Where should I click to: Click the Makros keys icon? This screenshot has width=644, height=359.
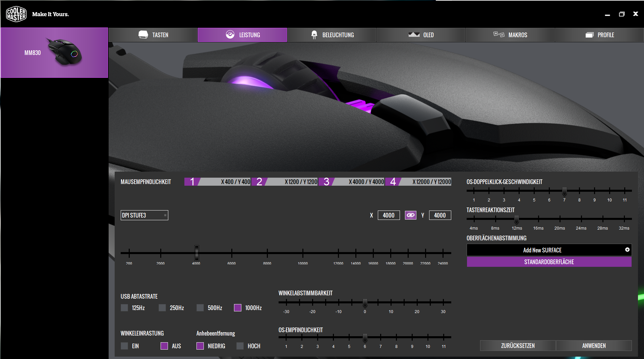499,34
